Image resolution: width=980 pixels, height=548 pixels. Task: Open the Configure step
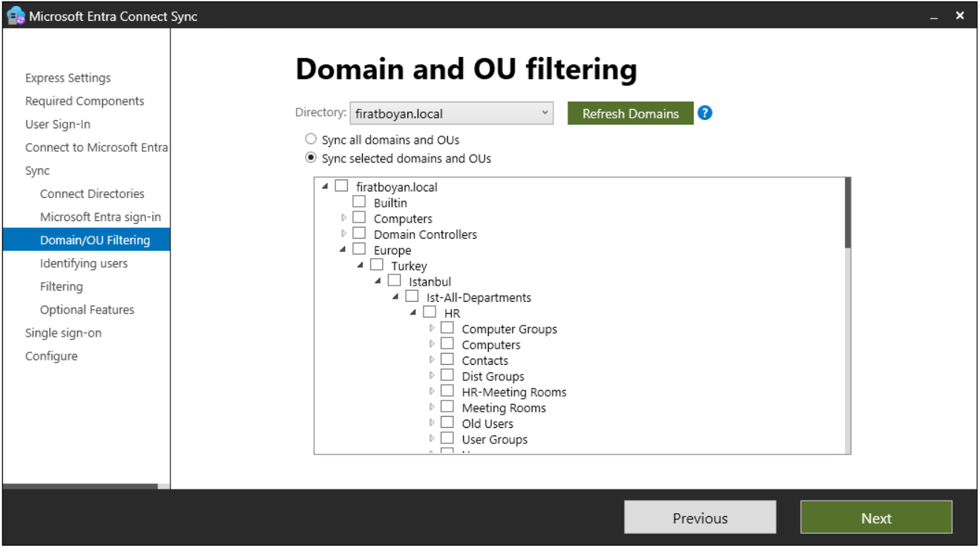coord(51,356)
